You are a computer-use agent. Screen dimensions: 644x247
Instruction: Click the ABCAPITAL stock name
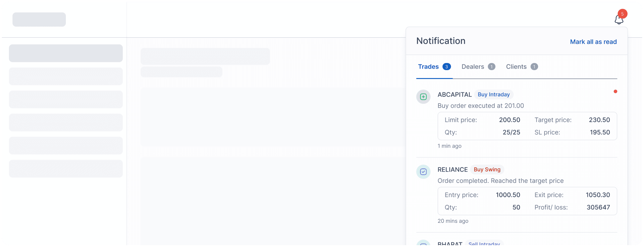point(454,95)
